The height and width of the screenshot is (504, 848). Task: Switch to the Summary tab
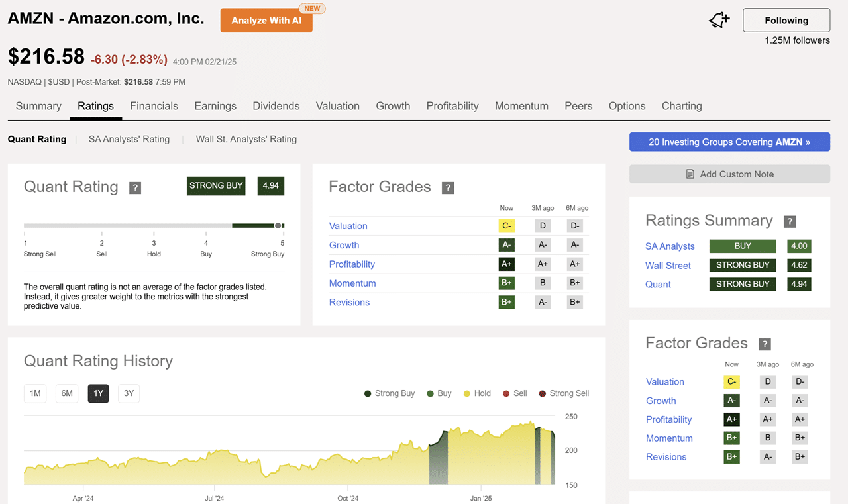click(x=38, y=106)
